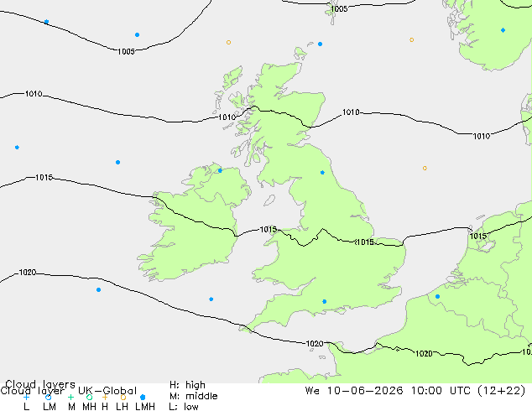The height and width of the screenshot is (411, 532).
Task: Click the 'L: low' legend text
Action: tap(184, 407)
